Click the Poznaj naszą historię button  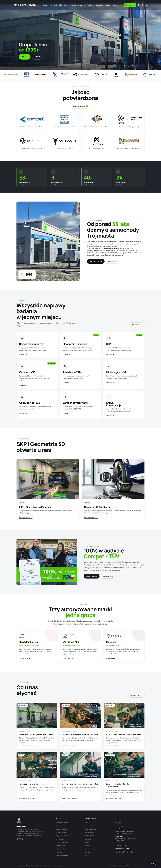click(x=96, y=261)
